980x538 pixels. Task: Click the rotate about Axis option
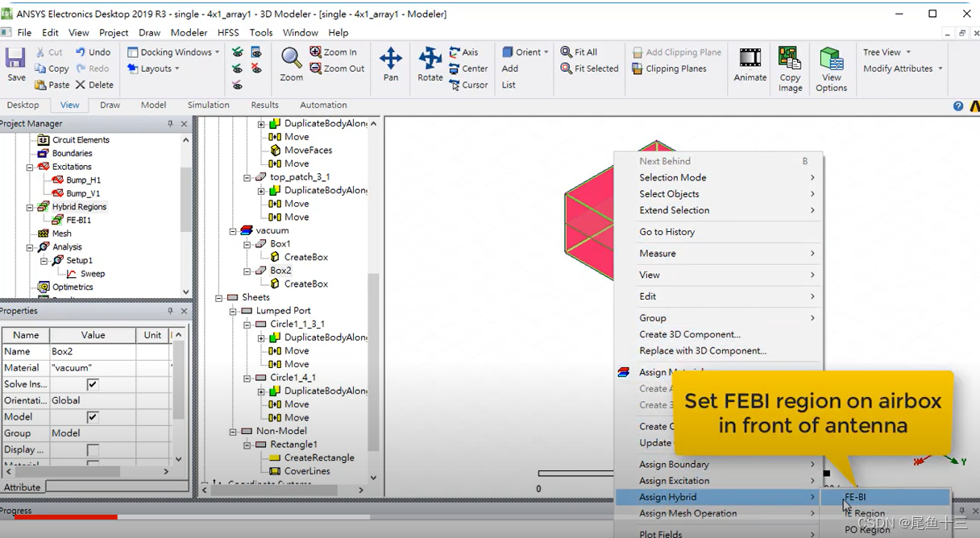click(463, 52)
